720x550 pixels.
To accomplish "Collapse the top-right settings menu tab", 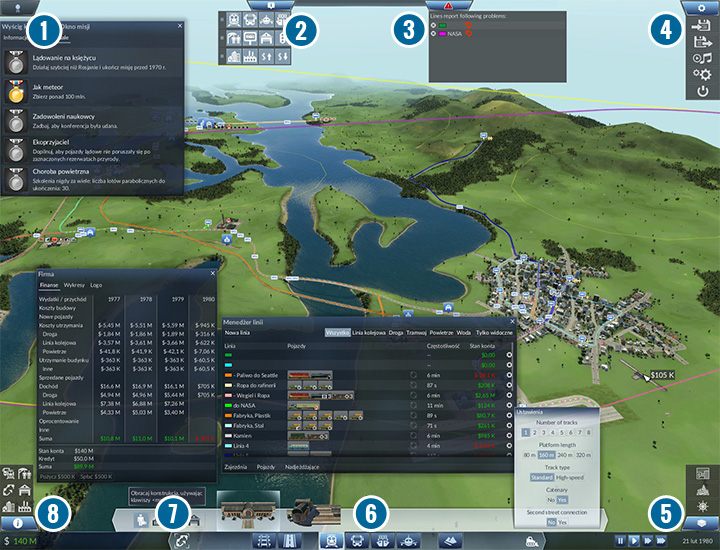I will coord(700,6).
